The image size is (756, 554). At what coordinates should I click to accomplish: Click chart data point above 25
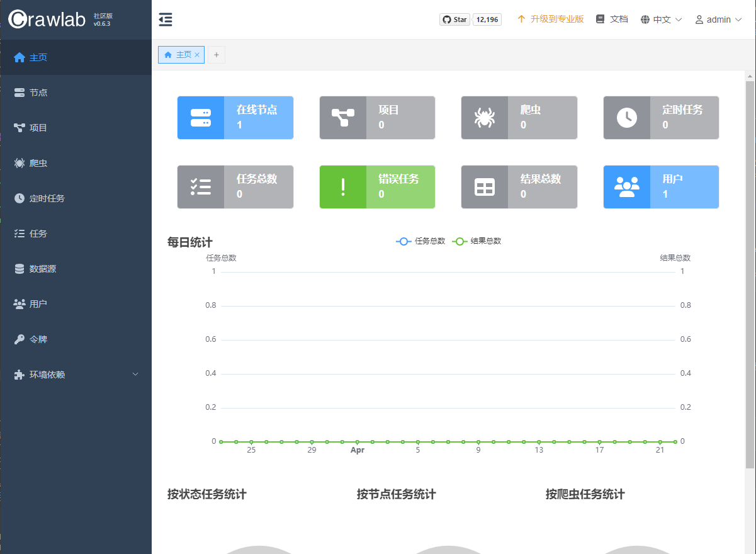coord(251,442)
